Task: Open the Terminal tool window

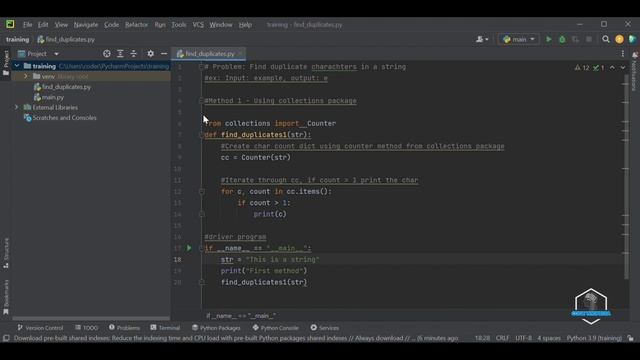Action: pos(165,327)
